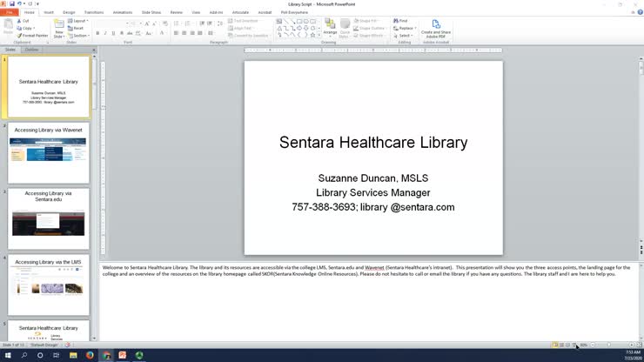Open File Explorer from the taskbar

[73, 355]
